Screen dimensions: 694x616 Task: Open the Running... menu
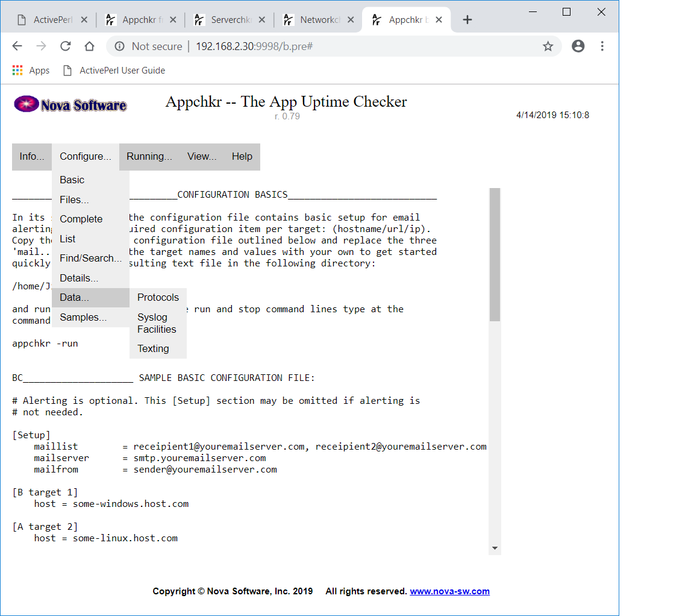(x=149, y=156)
